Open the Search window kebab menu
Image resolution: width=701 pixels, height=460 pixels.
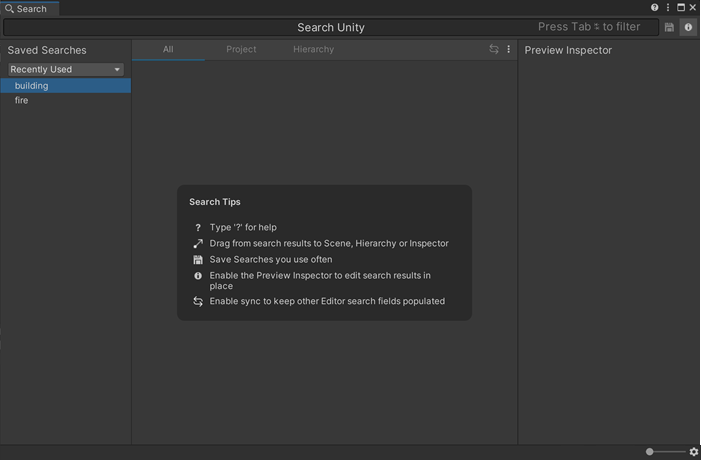click(668, 8)
